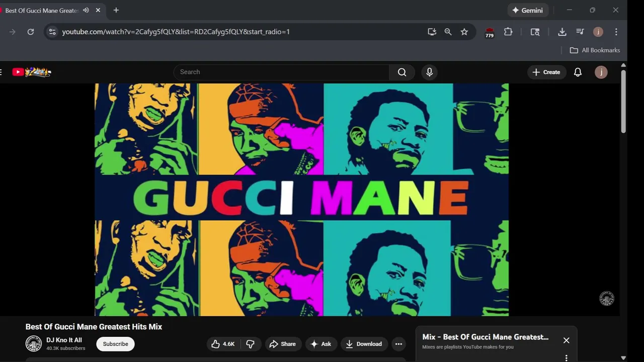Viewport: 644px width, 362px height.
Task: Click the YouTube logo home icon
Action: coord(32,72)
